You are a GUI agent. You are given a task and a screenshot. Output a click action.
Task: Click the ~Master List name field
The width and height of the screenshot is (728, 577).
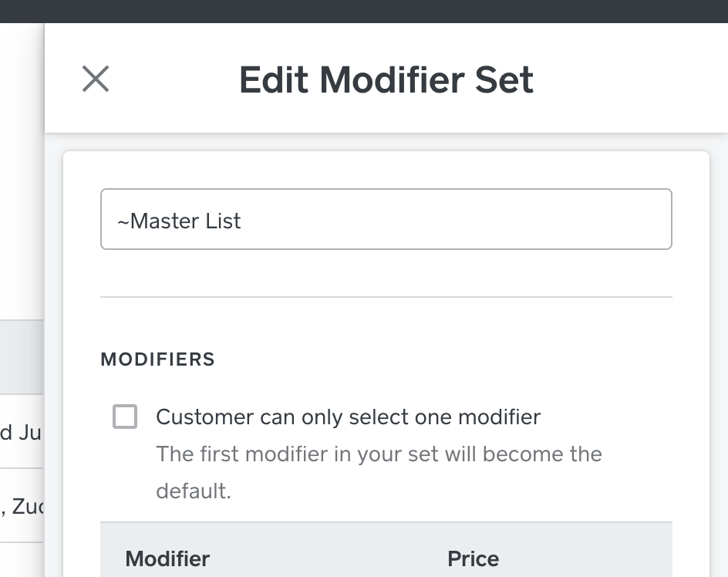click(386, 220)
